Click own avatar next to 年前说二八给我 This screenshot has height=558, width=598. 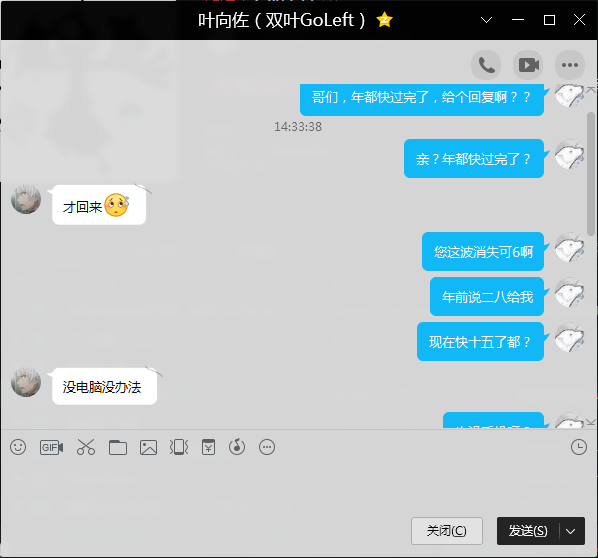point(569,292)
